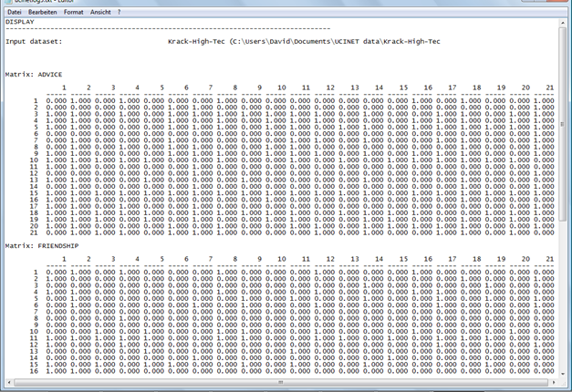
Task: Click the word DISPLAY at top
Action: [20, 22]
